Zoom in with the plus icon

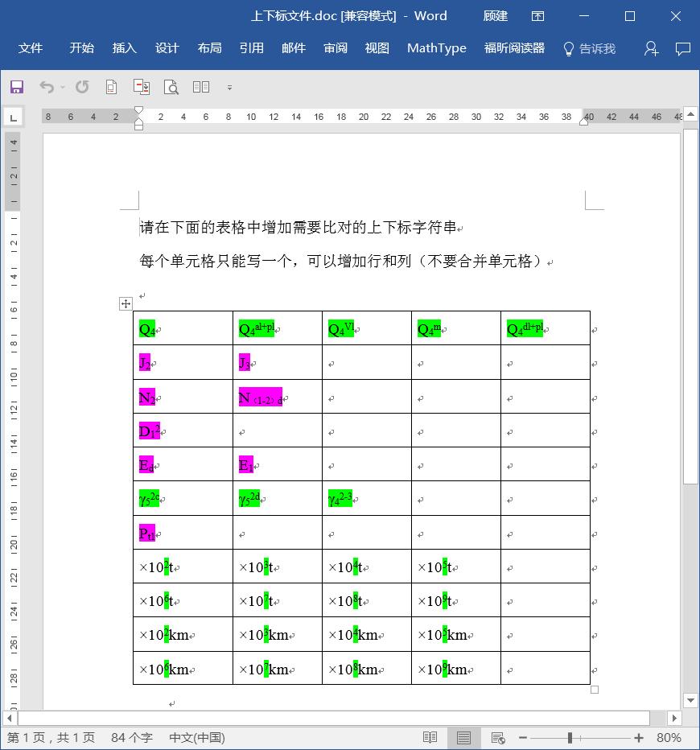(x=637, y=737)
